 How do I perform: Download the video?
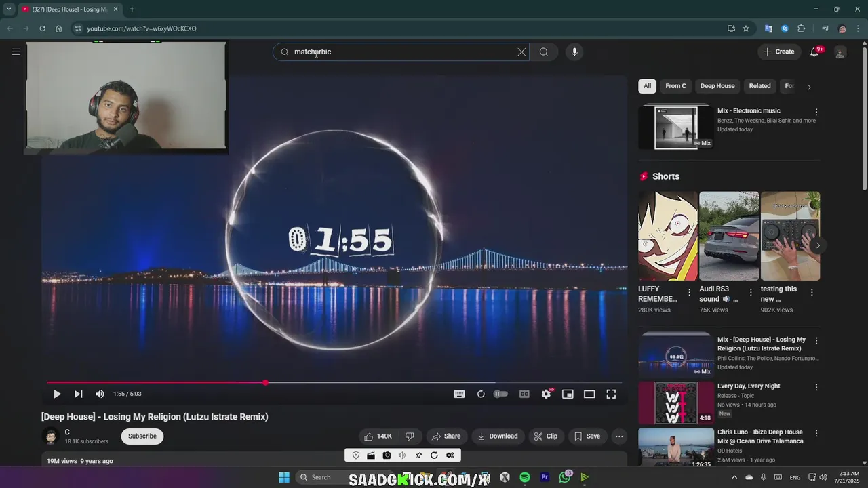(498, 436)
